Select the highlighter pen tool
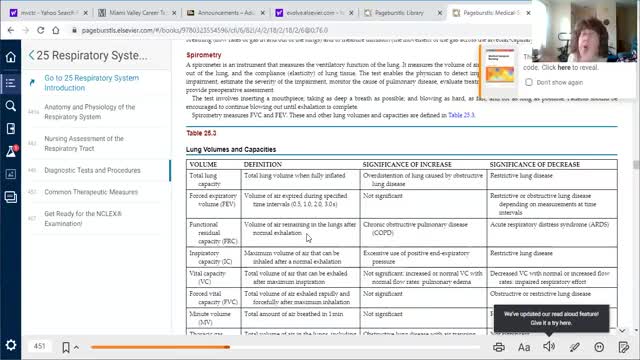 point(574,347)
